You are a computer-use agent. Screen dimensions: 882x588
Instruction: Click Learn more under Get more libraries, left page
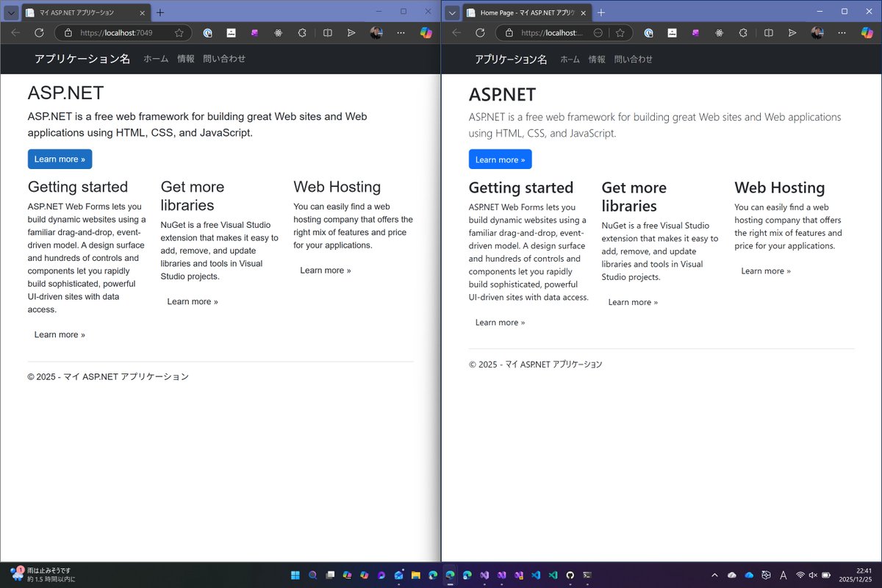coord(193,301)
